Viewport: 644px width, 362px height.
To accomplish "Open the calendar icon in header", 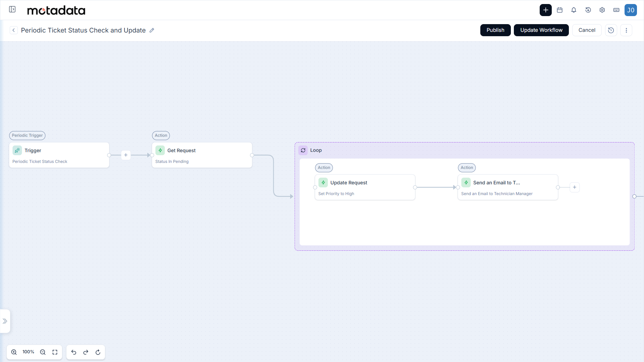I will click(x=559, y=10).
